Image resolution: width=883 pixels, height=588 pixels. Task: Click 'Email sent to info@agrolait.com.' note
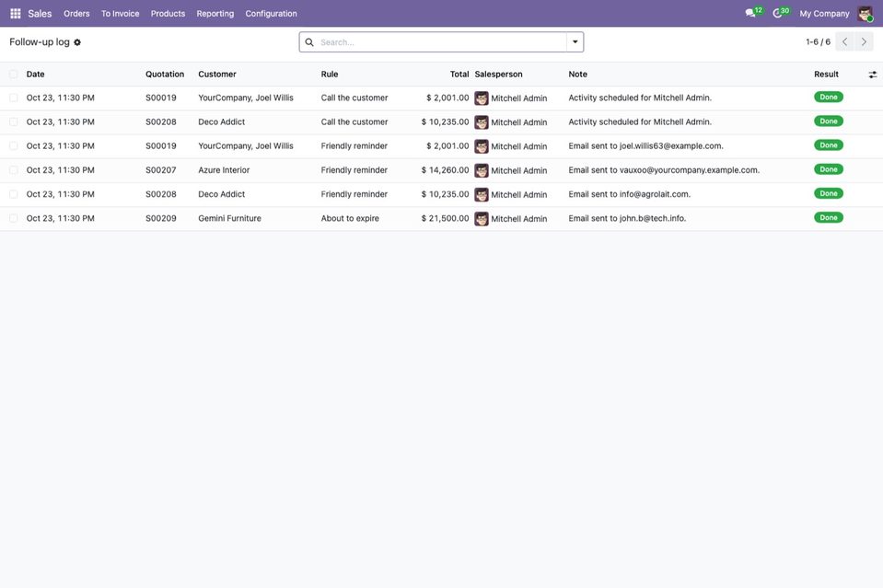point(629,194)
